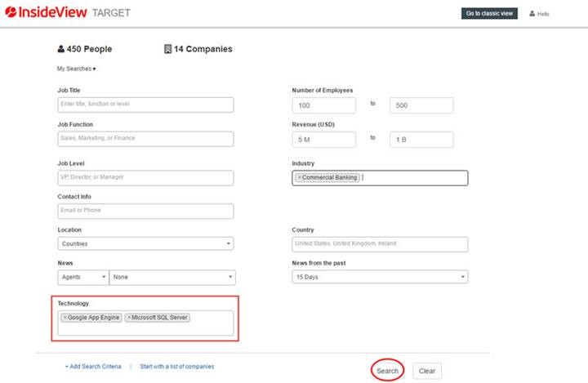Open the 15 Days news period dropdown
Viewport: 588px width, 383px height.
380,277
